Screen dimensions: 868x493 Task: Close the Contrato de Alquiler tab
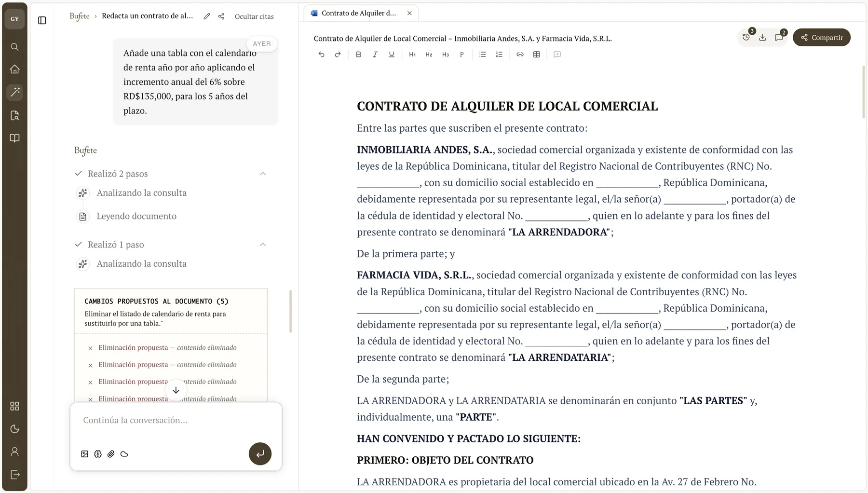409,13
